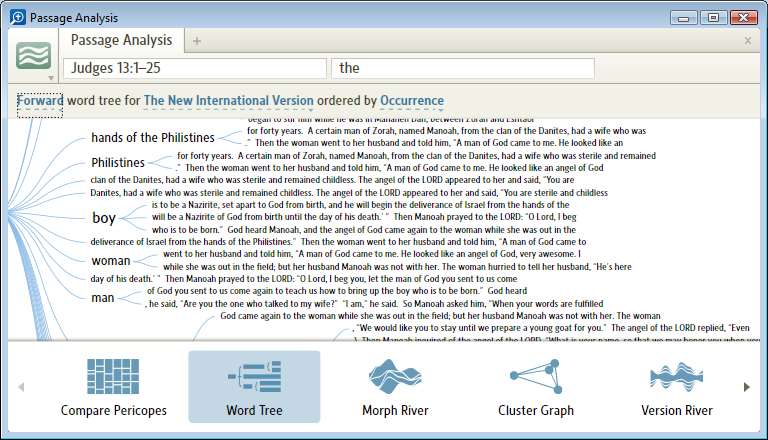Change the Forward tree direction link

click(x=40, y=100)
